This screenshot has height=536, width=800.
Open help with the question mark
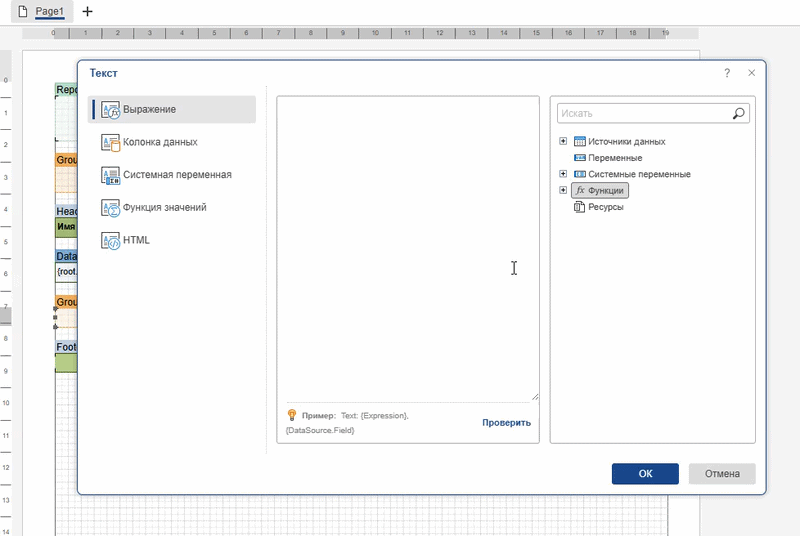click(727, 73)
